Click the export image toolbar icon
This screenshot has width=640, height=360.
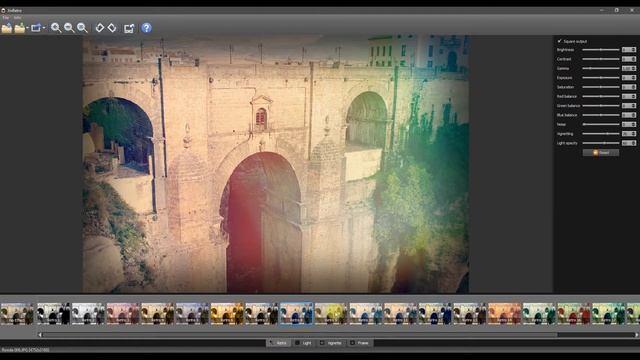point(129,28)
